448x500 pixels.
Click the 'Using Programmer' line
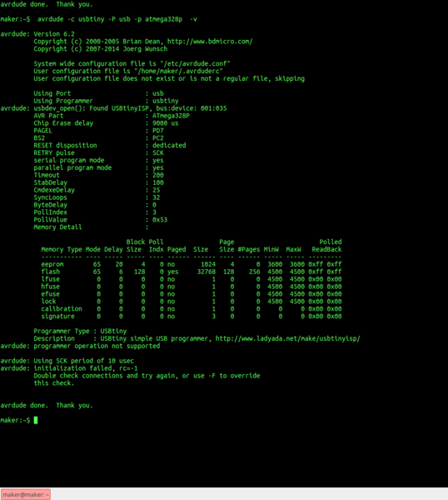point(106,101)
